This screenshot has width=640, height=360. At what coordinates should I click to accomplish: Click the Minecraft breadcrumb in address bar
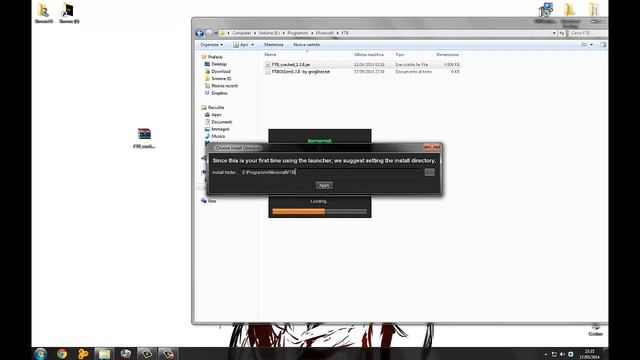click(x=325, y=33)
